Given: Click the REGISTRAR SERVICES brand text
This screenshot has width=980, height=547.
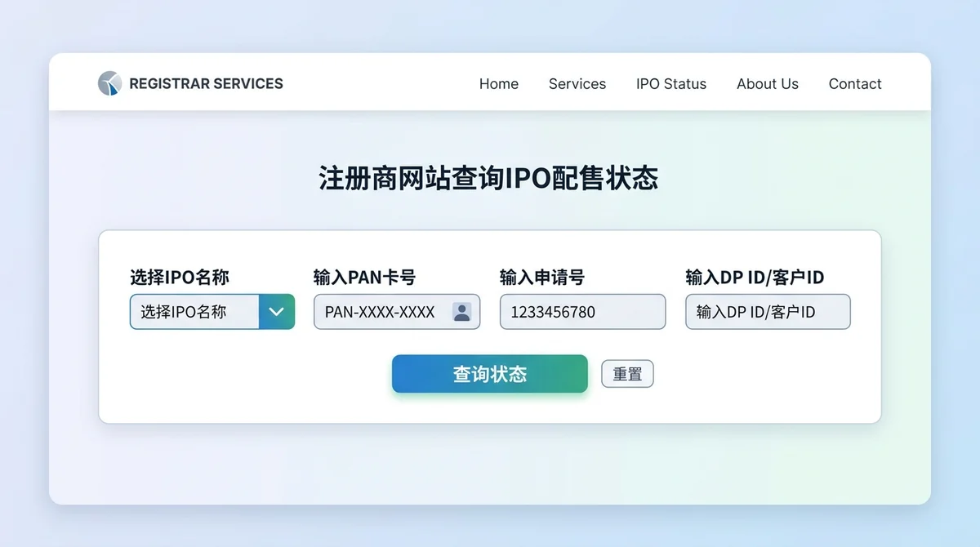Looking at the screenshot, I should click(206, 83).
